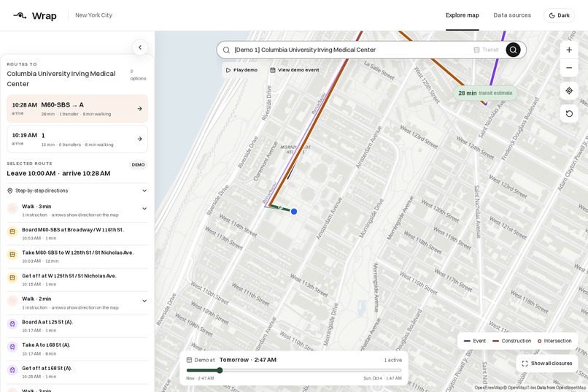Collapse the sidebar with the back chevron
This screenshot has width=588, height=392.
pyautogui.click(x=140, y=47)
